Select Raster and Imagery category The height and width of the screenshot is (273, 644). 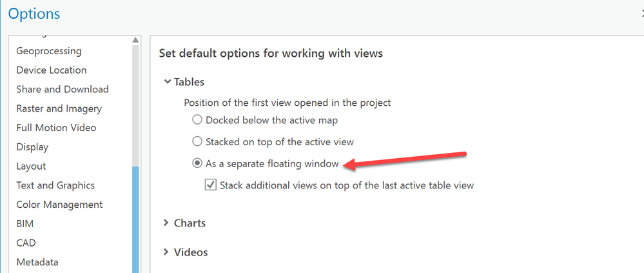[x=59, y=108]
